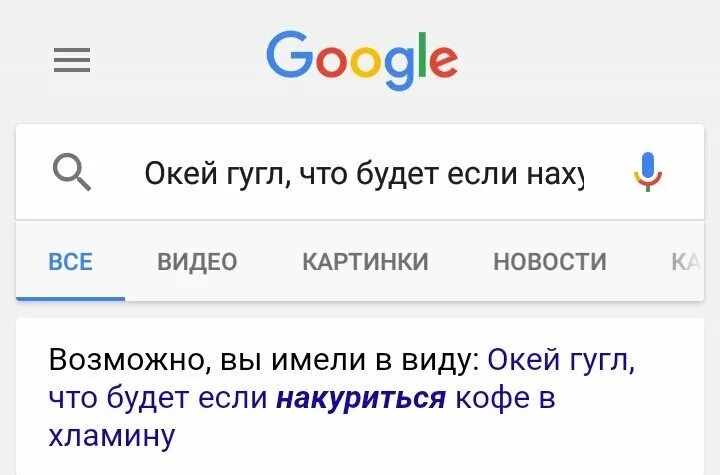Select the КАРТИНКИ tab
Image resolution: width=720 pixels, height=475 pixels.
365,262
